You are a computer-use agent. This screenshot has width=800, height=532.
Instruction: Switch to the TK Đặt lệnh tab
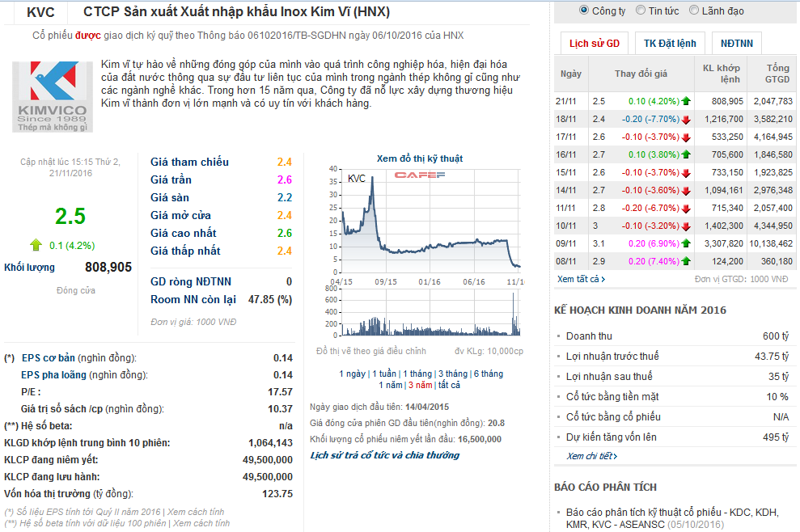670,44
